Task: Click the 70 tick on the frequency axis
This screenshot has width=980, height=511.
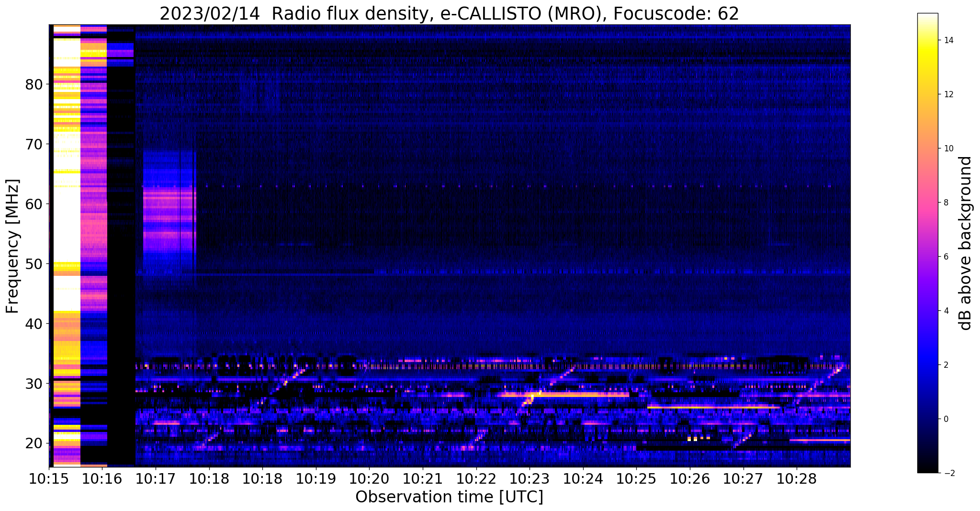Action: tap(34, 144)
